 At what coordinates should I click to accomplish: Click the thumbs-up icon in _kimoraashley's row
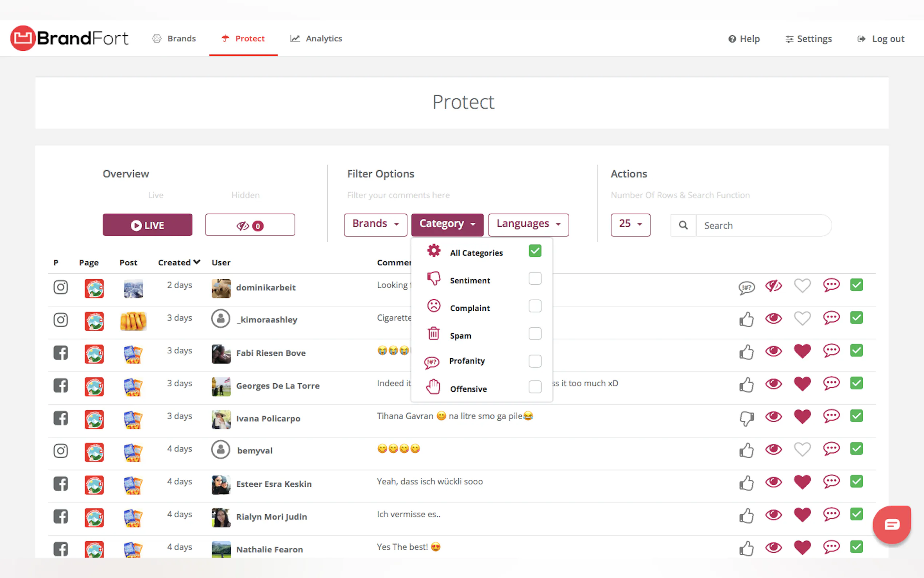[746, 319]
